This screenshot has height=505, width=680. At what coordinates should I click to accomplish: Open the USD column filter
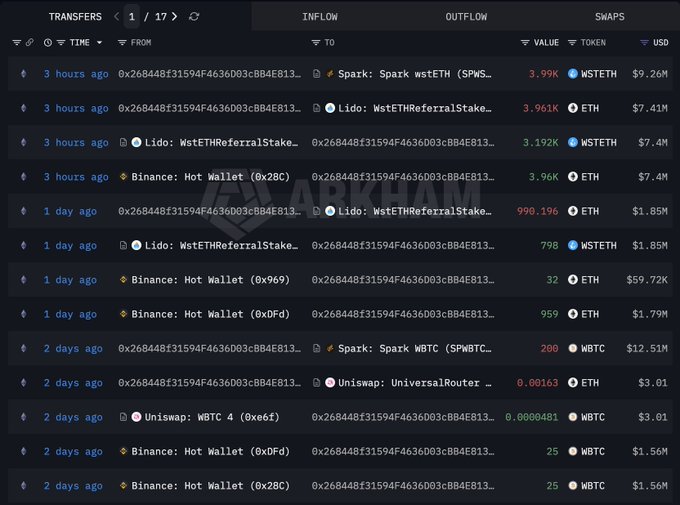click(x=644, y=43)
